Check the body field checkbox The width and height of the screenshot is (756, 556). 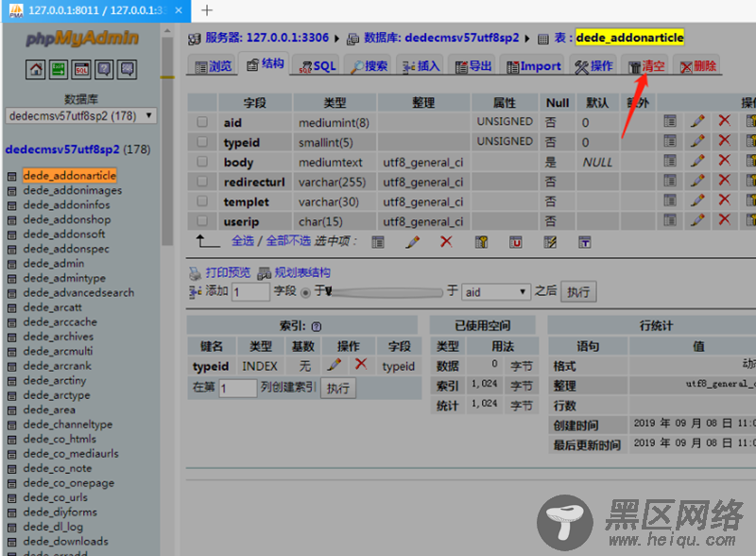click(x=202, y=161)
